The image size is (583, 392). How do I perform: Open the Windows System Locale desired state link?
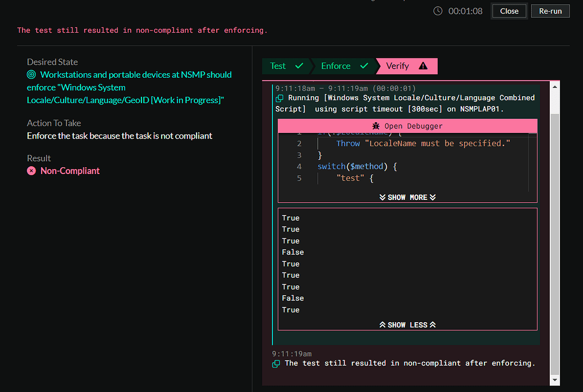(129, 87)
